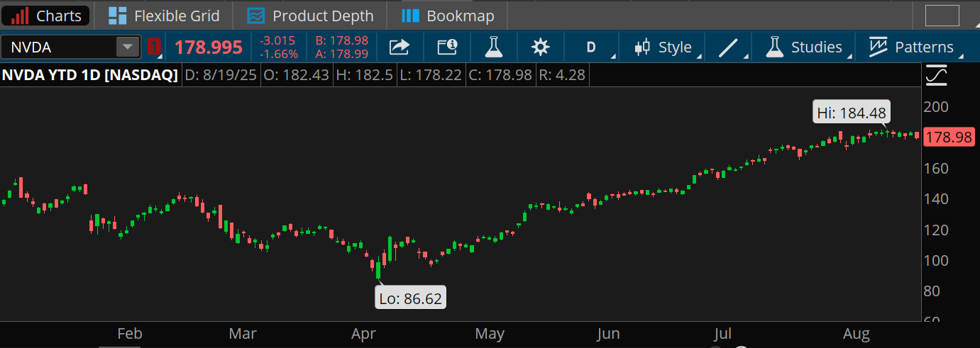The height and width of the screenshot is (348, 980).
Task: Click the last price 178.995
Action: click(209, 47)
